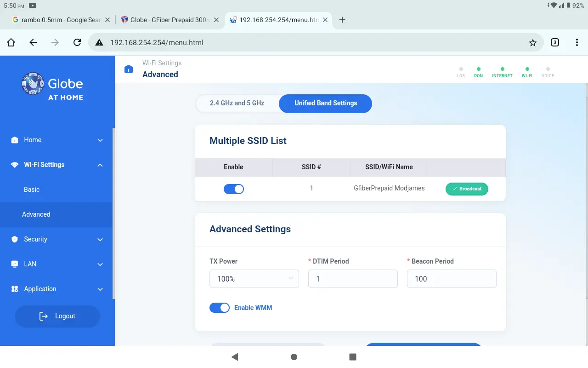
Task: Click the PON status indicator
Action: tap(478, 72)
